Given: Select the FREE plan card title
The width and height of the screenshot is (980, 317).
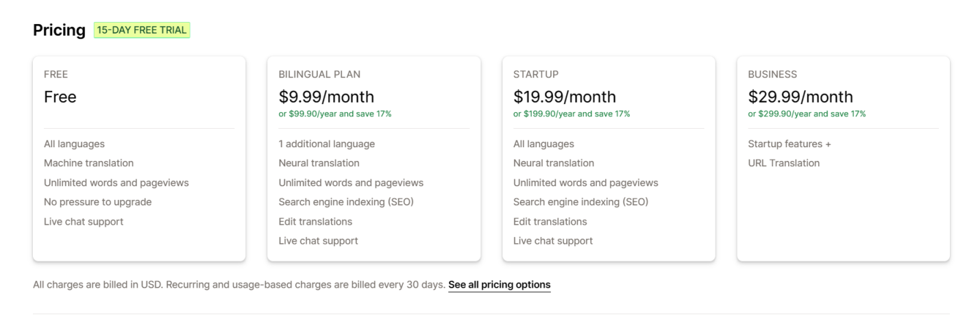Looking at the screenshot, I should click(56, 74).
